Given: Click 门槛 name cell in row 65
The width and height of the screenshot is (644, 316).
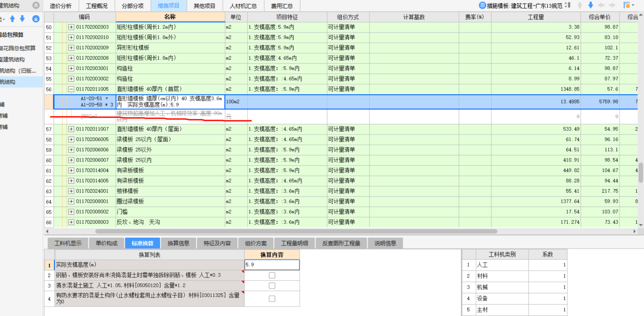Looking at the screenshot, I should [170, 212].
